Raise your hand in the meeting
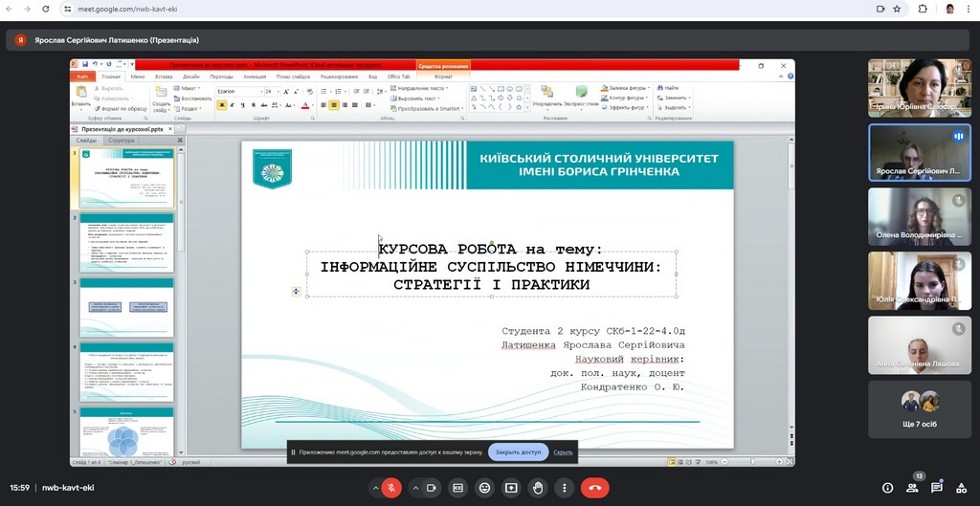 click(538, 488)
